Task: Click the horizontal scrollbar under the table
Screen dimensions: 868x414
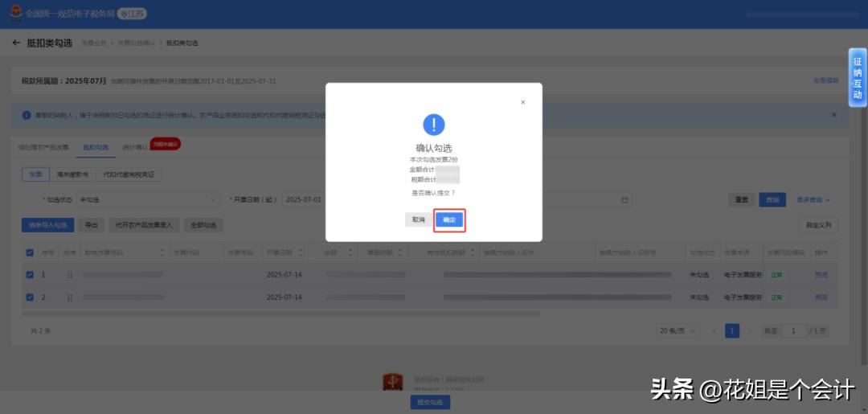Action: pyautogui.click(x=280, y=314)
